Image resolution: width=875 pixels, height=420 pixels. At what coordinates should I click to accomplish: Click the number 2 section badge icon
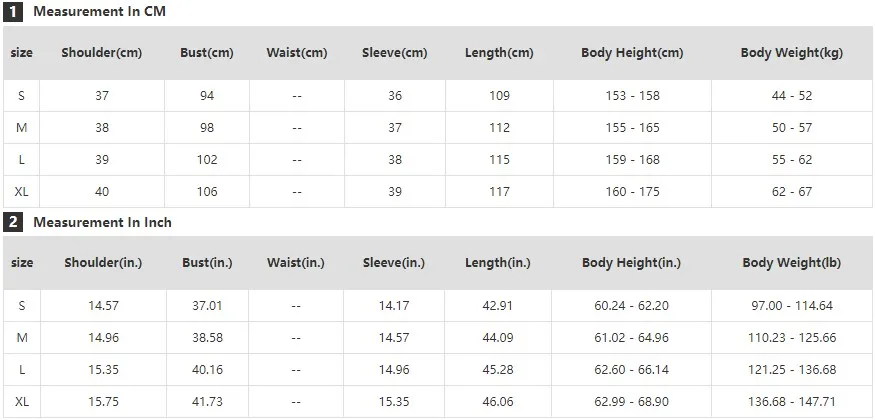pos(12,223)
